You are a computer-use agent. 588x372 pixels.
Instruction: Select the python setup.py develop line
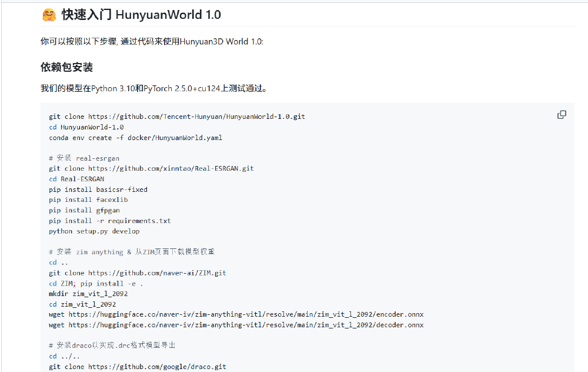point(95,231)
